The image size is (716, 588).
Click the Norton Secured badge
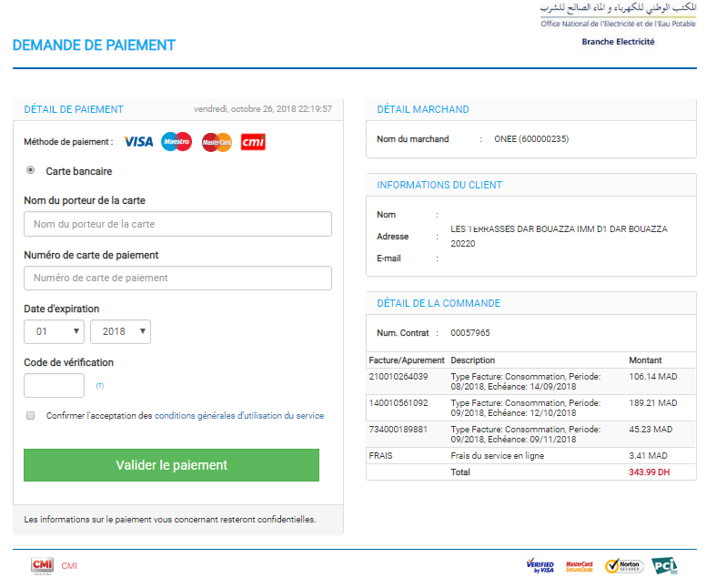click(x=624, y=565)
